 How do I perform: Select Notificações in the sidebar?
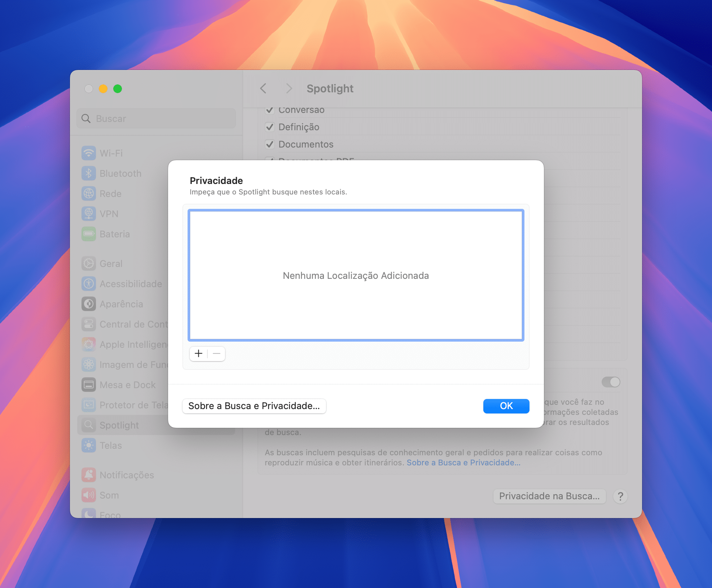(x=156, y=475)
